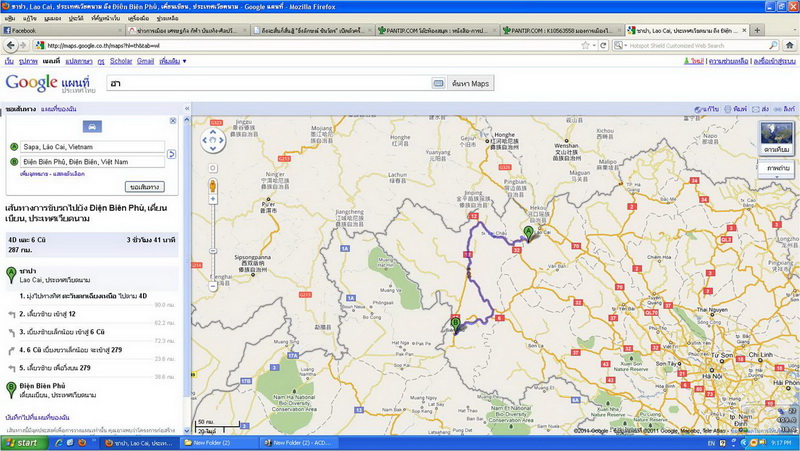Expand the ภาพถ่าย map layers dropdown
Screen dimensions: 800x451
pos(777,169)
